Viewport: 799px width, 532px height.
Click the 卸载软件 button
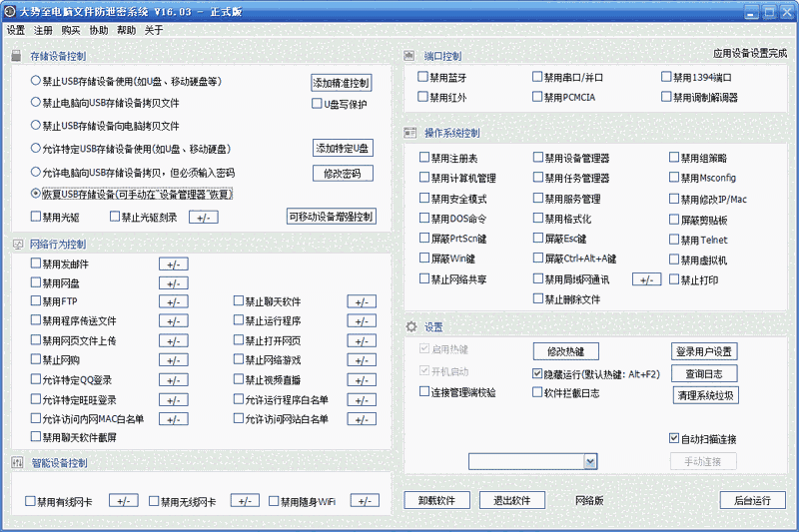(436, 500)
